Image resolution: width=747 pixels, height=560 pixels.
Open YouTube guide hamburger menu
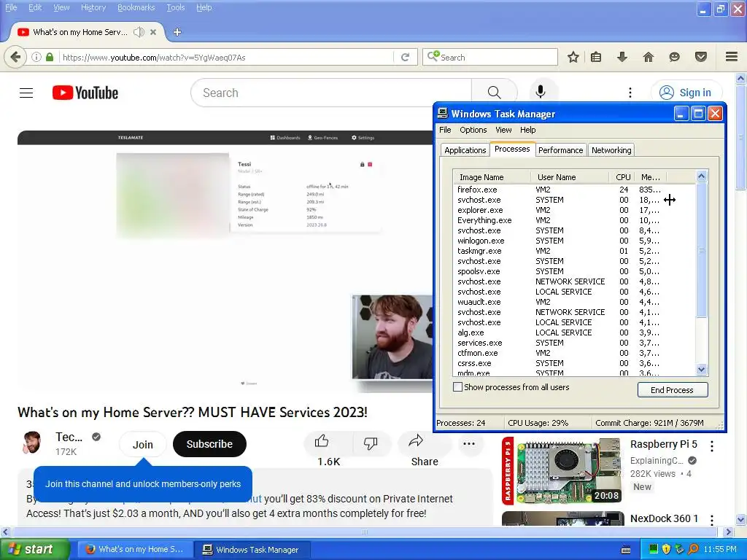click(26, 93)
